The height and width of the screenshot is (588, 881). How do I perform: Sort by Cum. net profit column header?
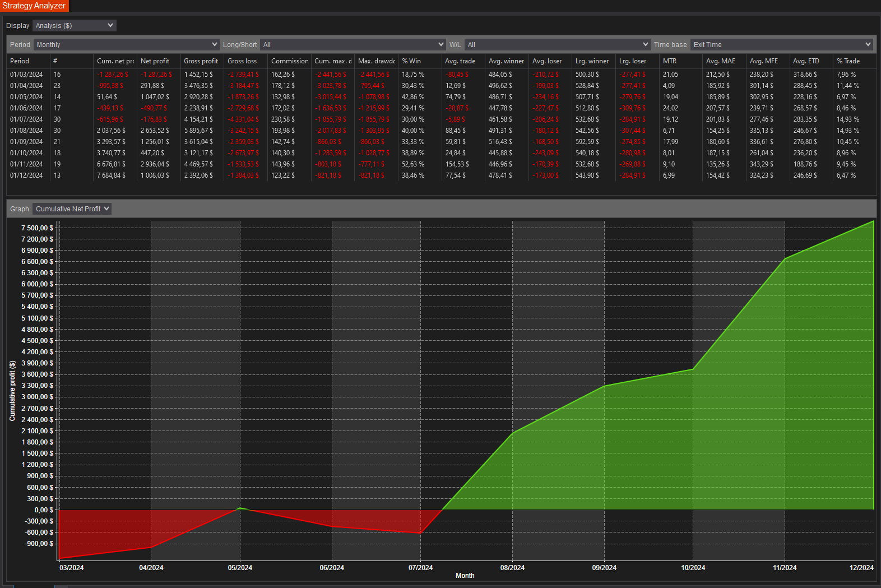[x=115, y=61]
